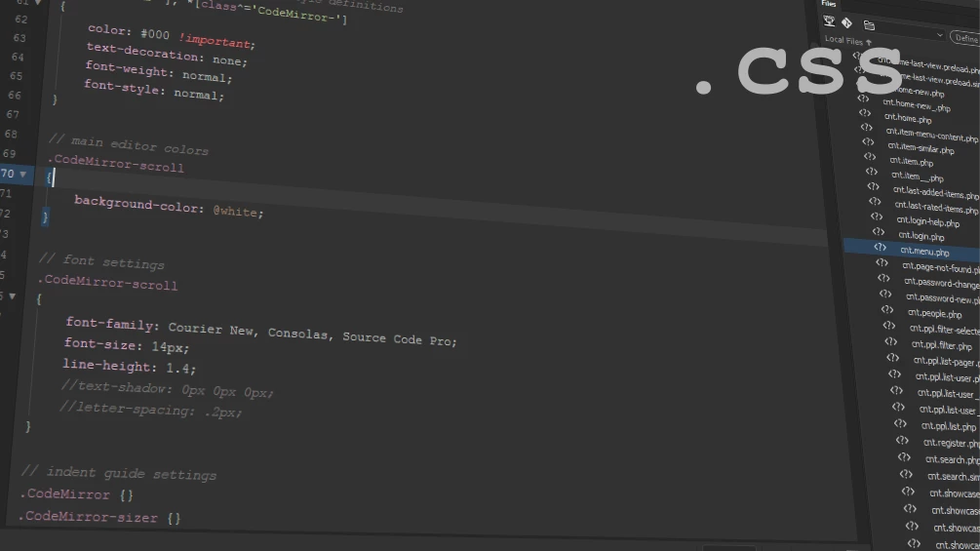This screenshot has height=551, width=980.
Task: Collapse fold arrow beside second .CodeMirror-scroll block
Action: [x=12, y=296]
